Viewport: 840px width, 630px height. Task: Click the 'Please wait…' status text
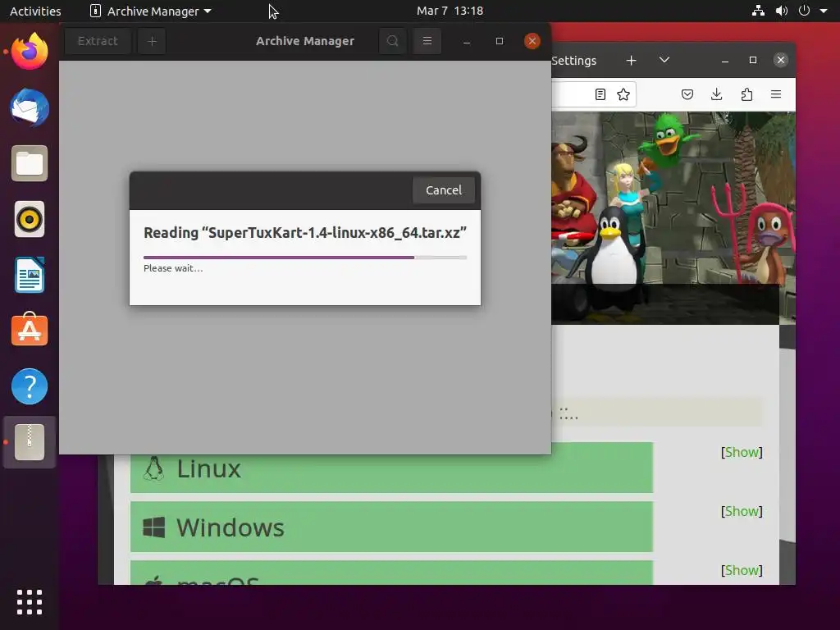(x=173, y=268)
